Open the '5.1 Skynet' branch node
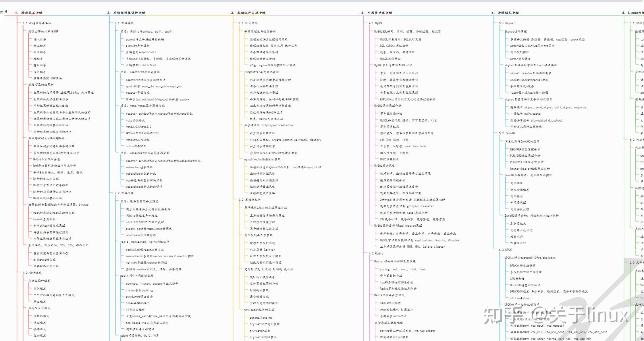This screenshot has height=341, width=644. [x=507, y=23]
